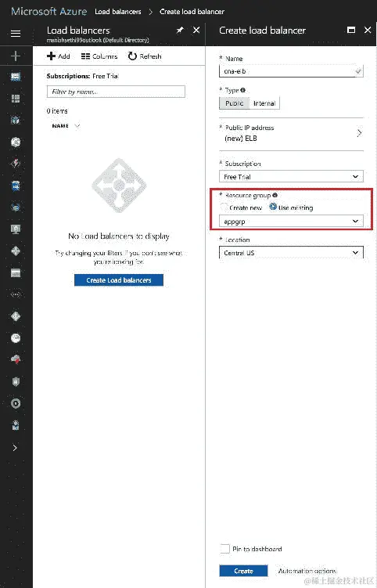The image size is (377, 588).
Task: Open SQL databases icon in sidebar
Action: (16, 186)
